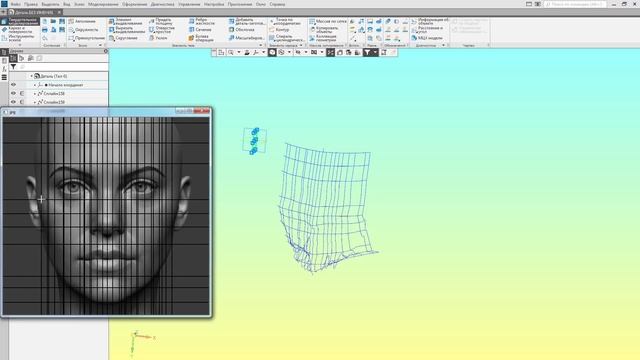Choose the Спираль цилиндрическая tool
This screenshot has width=640, height=360.
(x=287, y=38)
